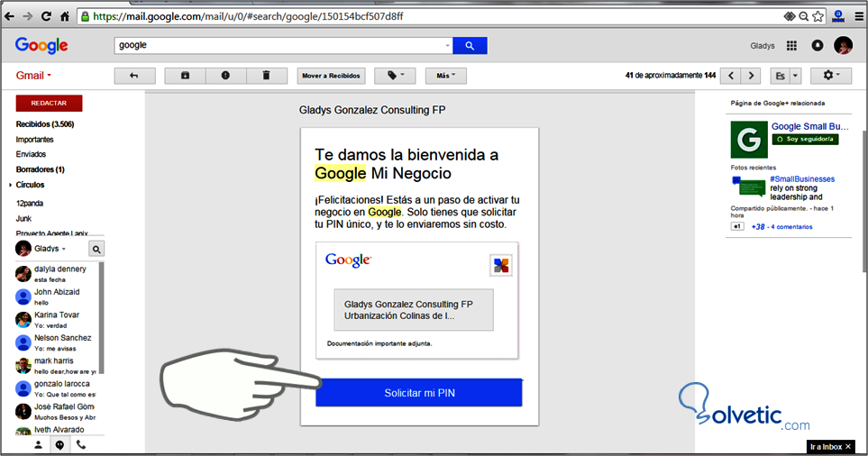Click the Ir a Inbox prompt

826,447
